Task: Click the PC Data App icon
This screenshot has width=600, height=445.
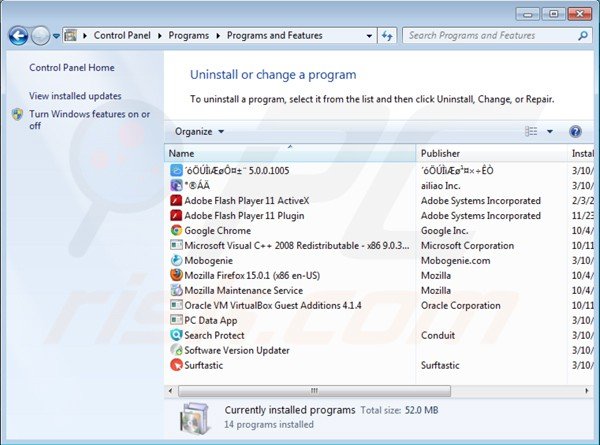Action: tap(176, 320)
